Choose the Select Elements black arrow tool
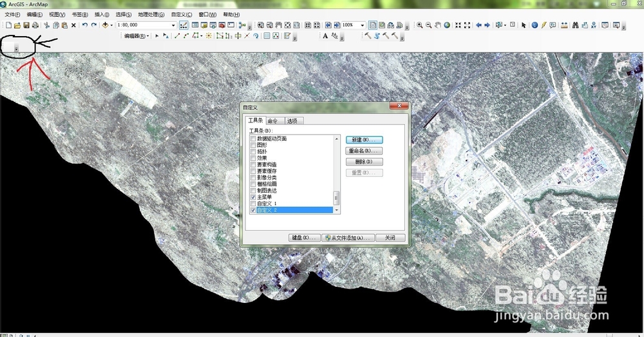 click(523, 25)
